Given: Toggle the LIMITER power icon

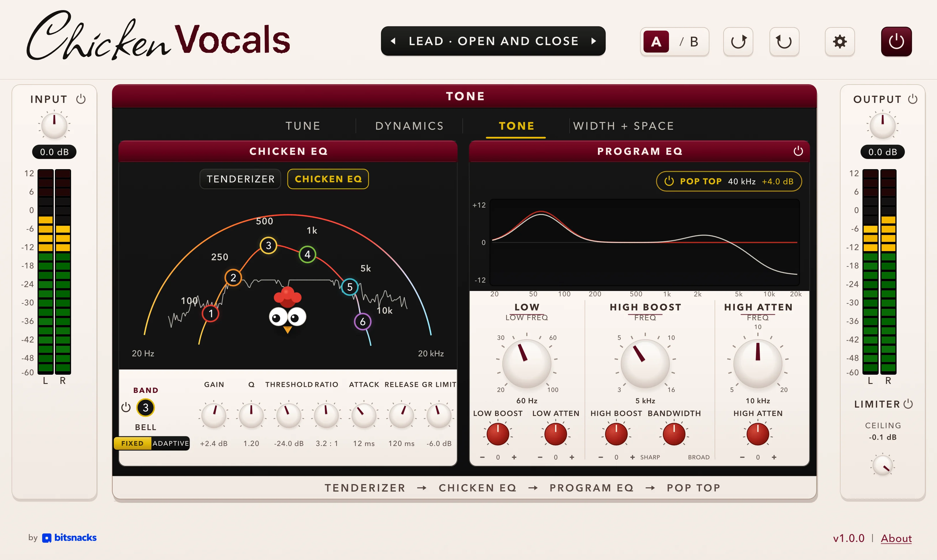Looking at the screenshot, I should (908, 404).
